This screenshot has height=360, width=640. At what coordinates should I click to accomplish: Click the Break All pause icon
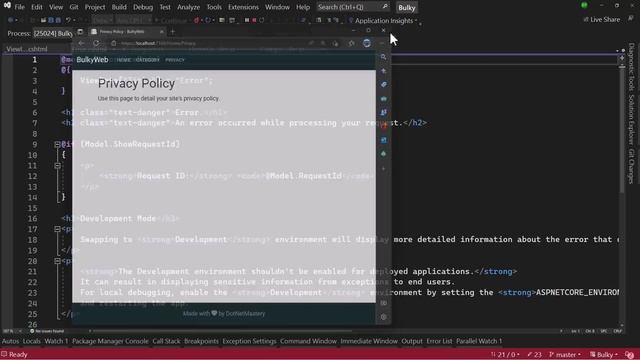tap(247, 20)
